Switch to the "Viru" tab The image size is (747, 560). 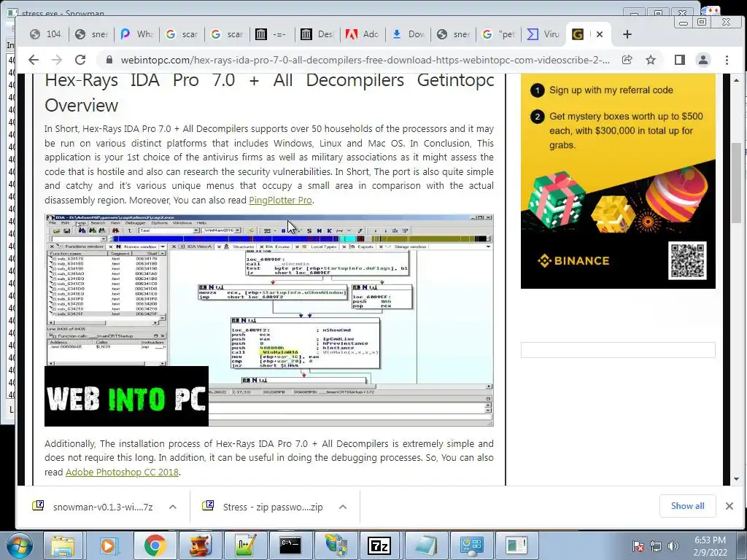click(543, 34)
